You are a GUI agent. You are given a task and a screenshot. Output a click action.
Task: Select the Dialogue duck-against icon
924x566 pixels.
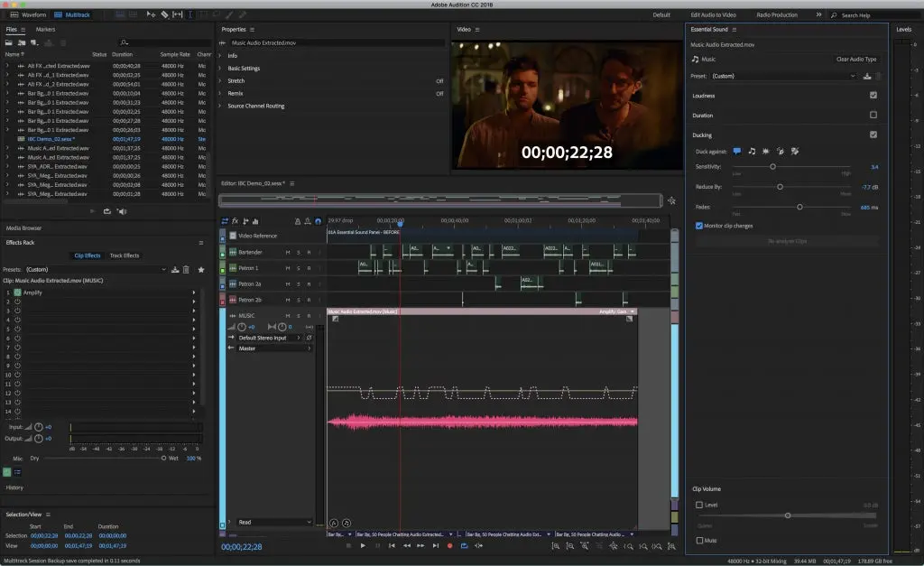click(x=737, y=152)
